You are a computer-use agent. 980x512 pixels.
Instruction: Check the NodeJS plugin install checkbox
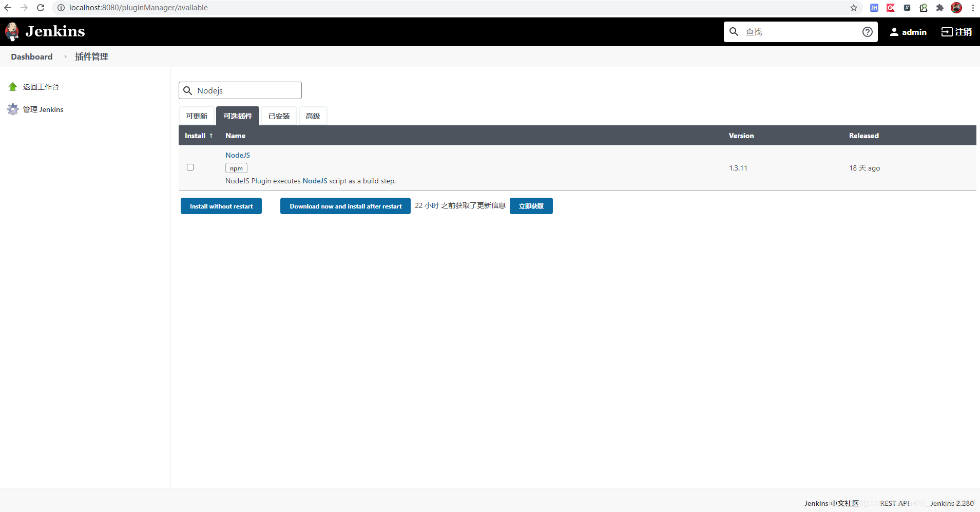point(190,167)
